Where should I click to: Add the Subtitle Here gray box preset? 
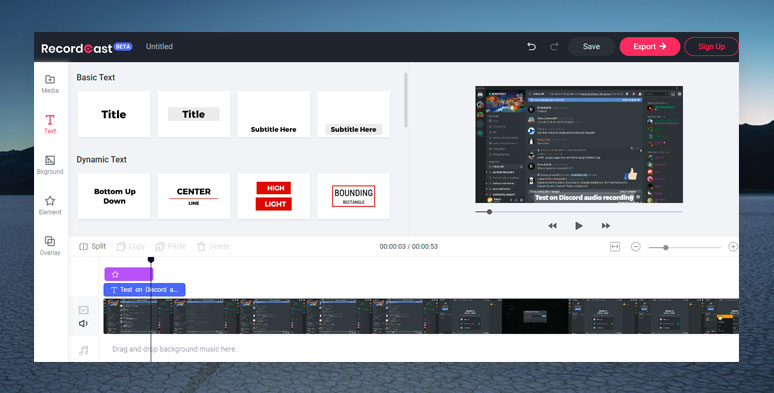(353, 114)
